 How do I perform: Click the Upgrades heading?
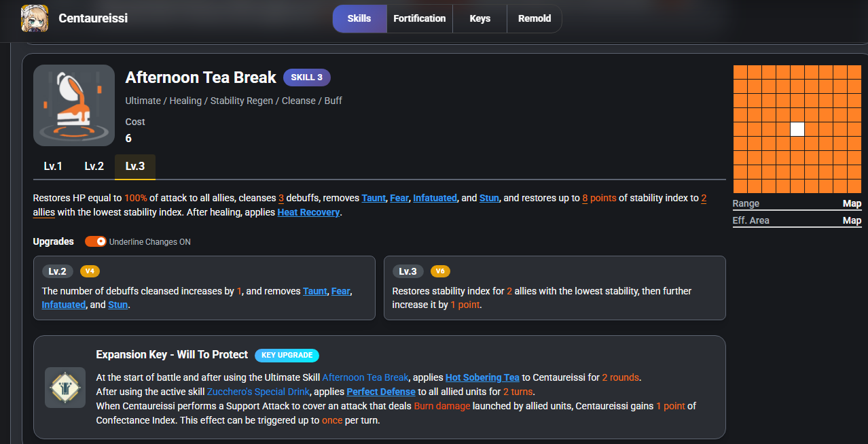pyautogui.click(x=53, y=241)
